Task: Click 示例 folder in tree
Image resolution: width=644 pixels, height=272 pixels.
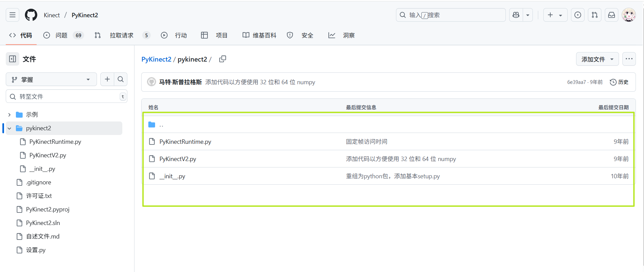Action: [32, 115]
